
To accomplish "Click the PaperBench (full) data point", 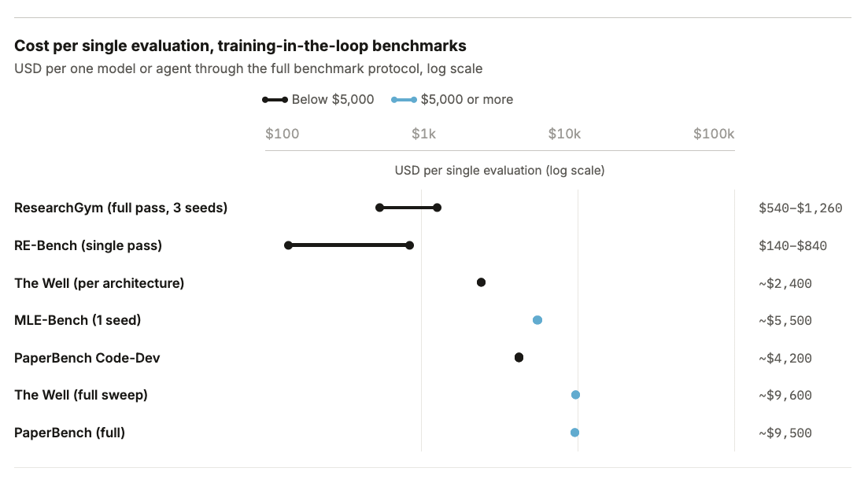I will pos(574,433).
